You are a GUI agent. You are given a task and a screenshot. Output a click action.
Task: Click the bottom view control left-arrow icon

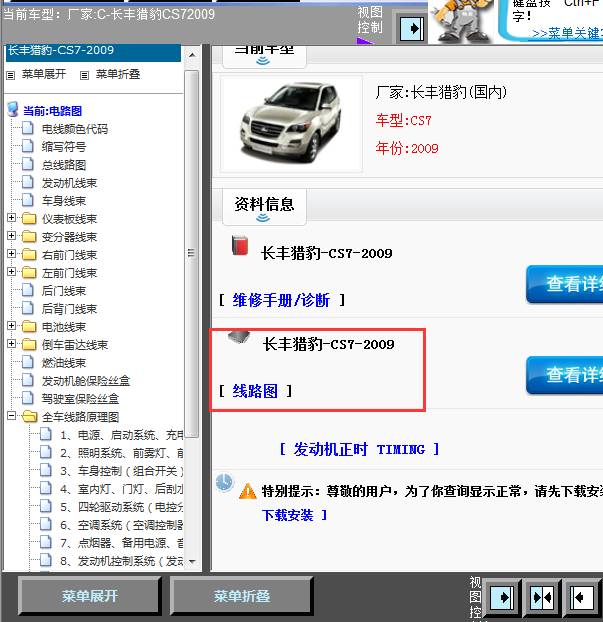coord(581,597)
